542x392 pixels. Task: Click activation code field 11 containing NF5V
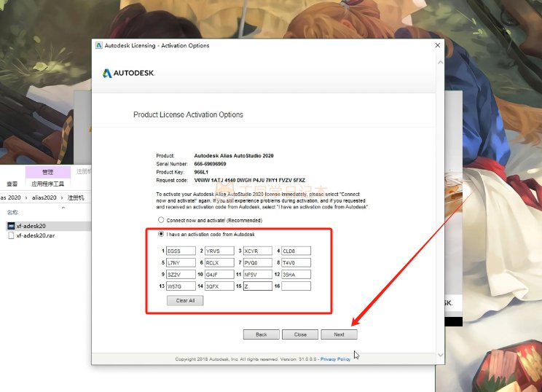[x=257, y=275]
